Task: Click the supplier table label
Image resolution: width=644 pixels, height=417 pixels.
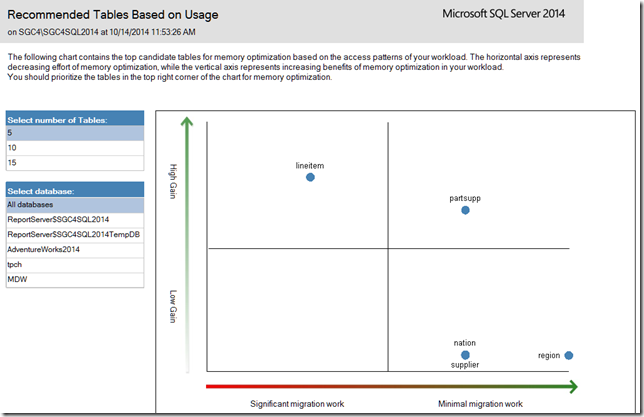Action: [465, 366]
